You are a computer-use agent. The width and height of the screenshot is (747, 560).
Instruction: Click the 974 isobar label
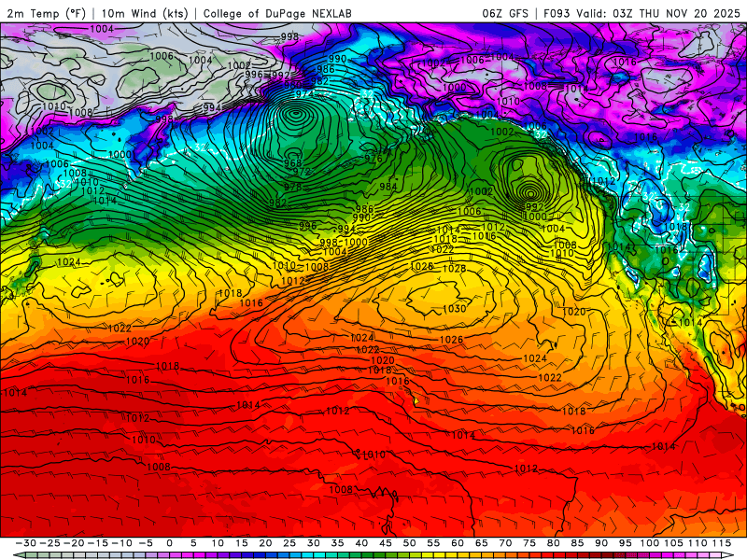pyautogui.click(x=304, y=94)
